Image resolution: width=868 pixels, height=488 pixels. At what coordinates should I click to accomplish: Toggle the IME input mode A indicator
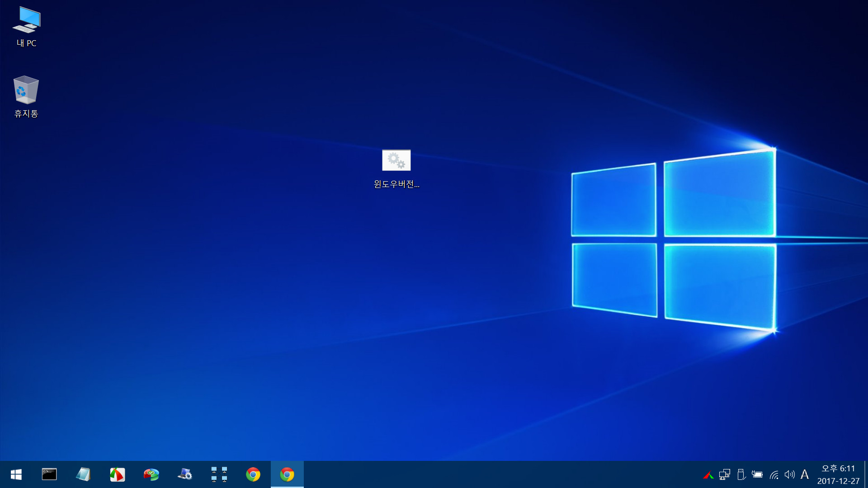805,474
